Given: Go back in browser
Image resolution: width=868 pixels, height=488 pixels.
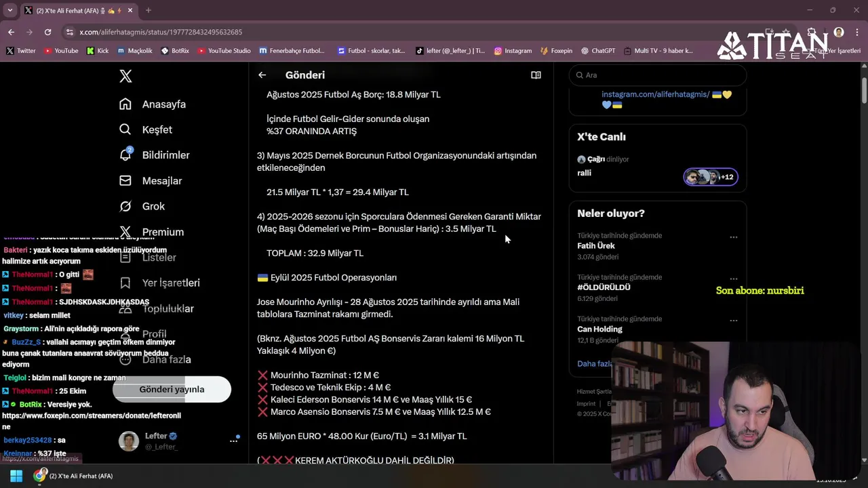Looking at the screenshot, I should coord(11,32).
